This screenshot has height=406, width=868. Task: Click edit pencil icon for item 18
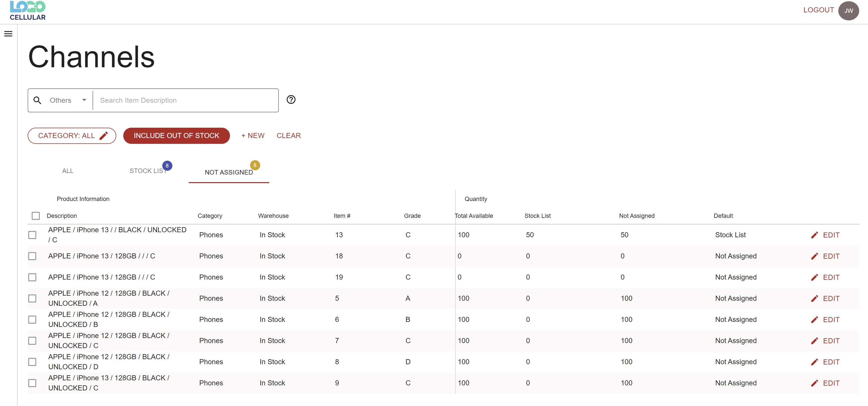pyautogui.click(x=814, y=256)
